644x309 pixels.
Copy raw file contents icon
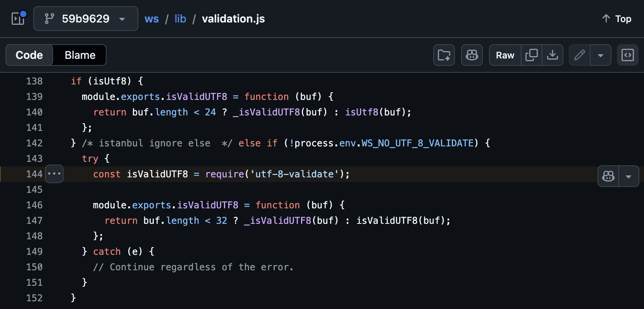click(x=531, y=55)
